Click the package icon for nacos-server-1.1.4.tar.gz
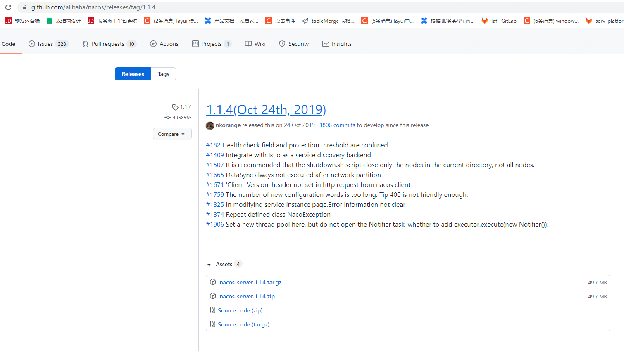Screen dimensions: 624x364 pyautogui.click(x=213, y=282)
